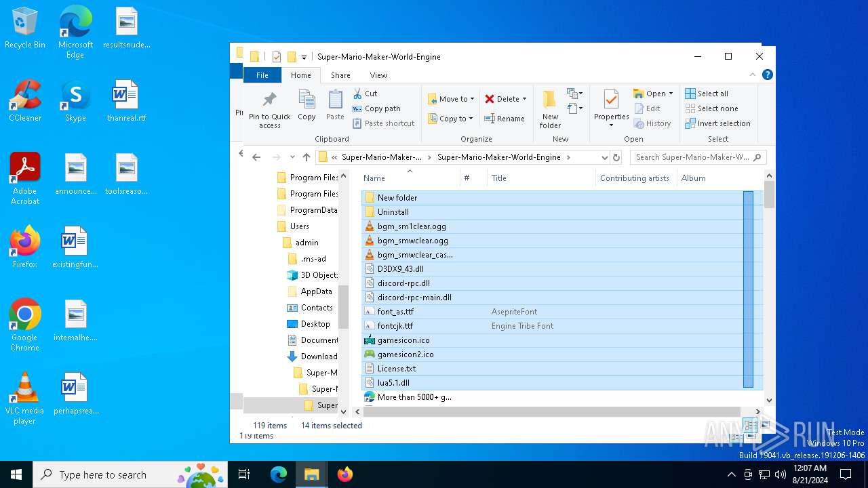Image resolution: width=868 pixels, height=488 pixels.
Task: Switch to large icons view button
Action: coord(765,425)
